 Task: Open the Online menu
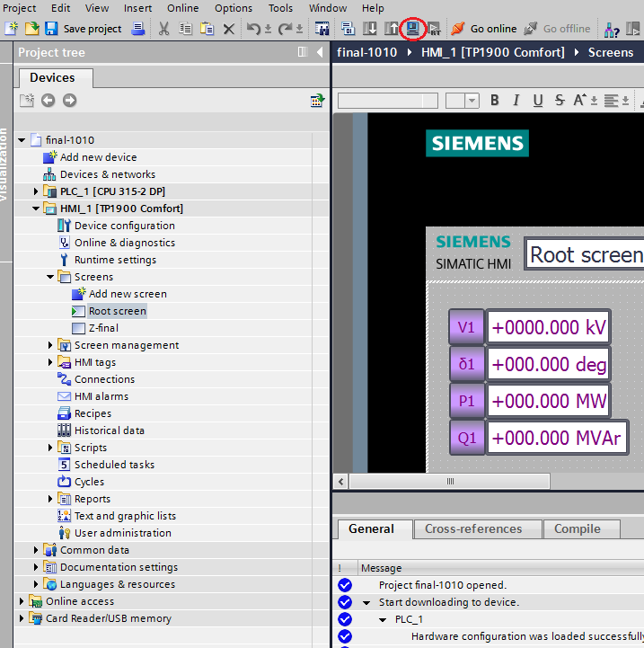(182, 8)
